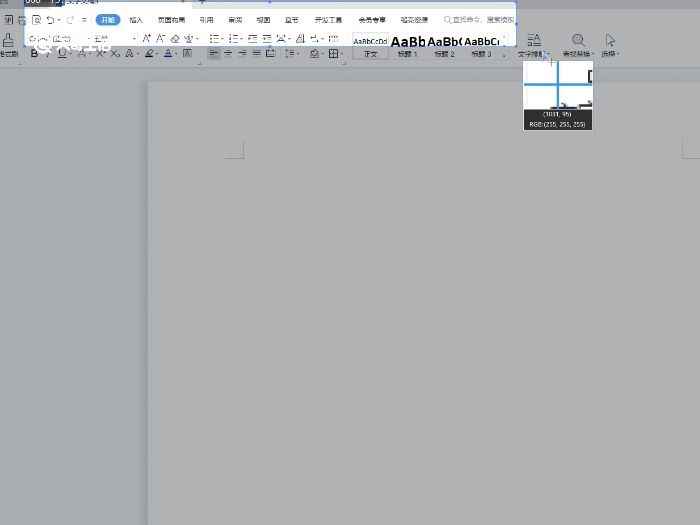The width and height of the screenshot is (700, 525).
Task: Apply a numbered list
Action: pyautogui.click(x=233, y=39)
